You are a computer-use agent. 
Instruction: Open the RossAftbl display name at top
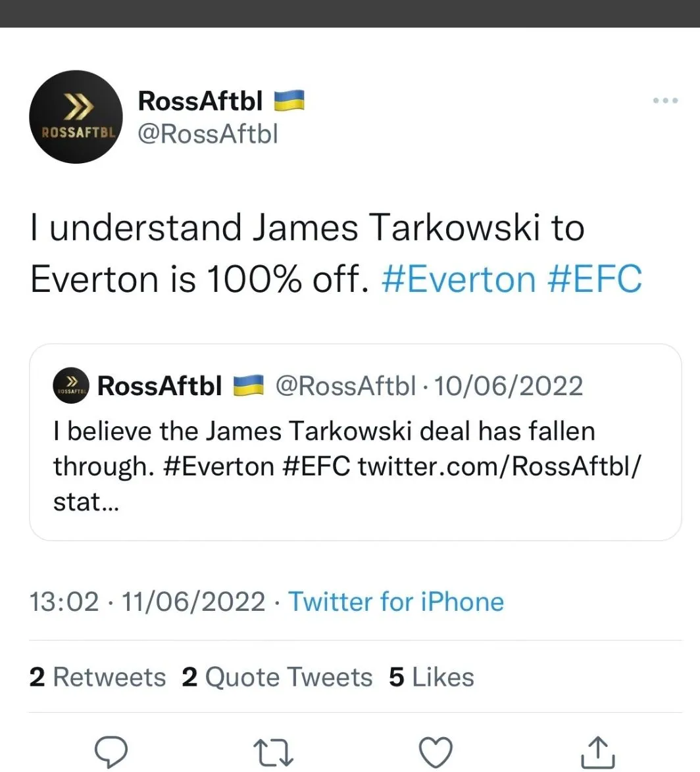click(201, 101)
